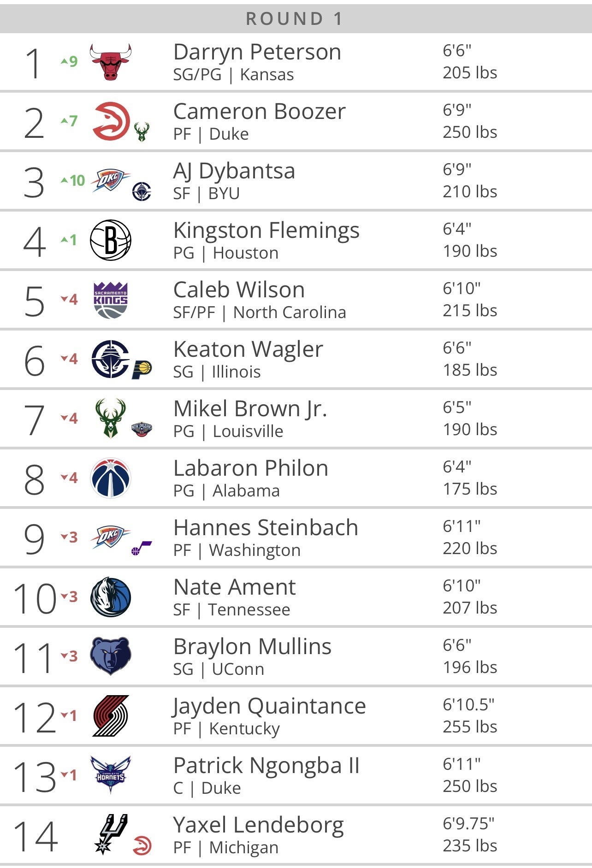The height and width of the screenshot is (868, 592).
Task: Open Cameron Boozer's player name link
Action: pos(259,112)
